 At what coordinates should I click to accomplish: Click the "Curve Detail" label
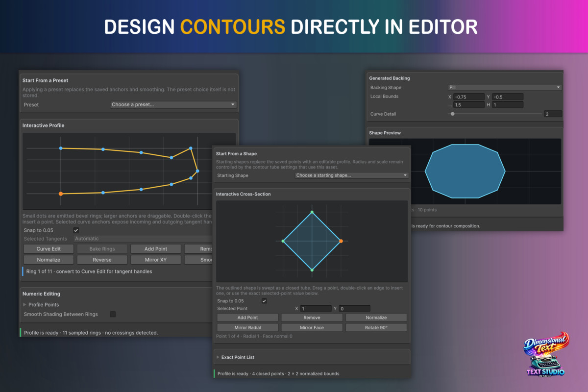pos(383,114)
